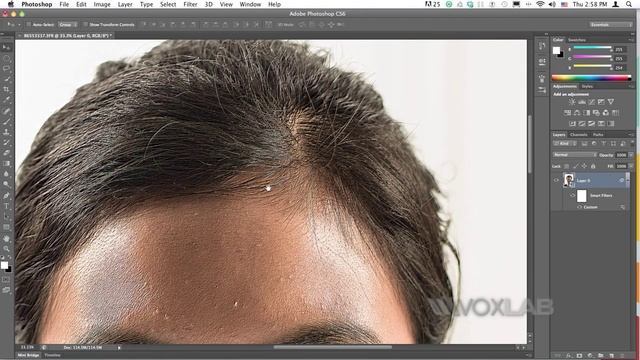Add a Curves adjustment
640x360 pixels.
tap(591, 102)
